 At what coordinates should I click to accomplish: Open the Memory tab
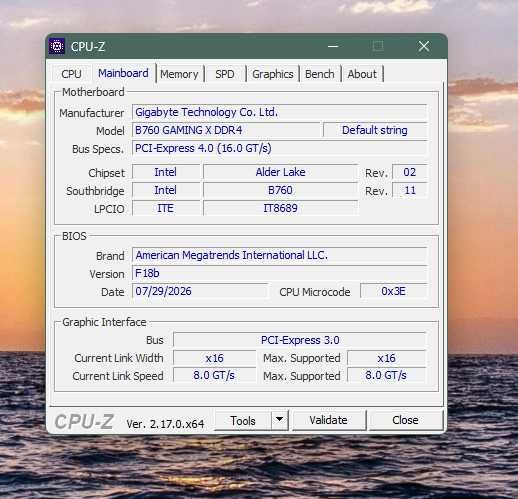pyautogui.click(x=179, y=74)
